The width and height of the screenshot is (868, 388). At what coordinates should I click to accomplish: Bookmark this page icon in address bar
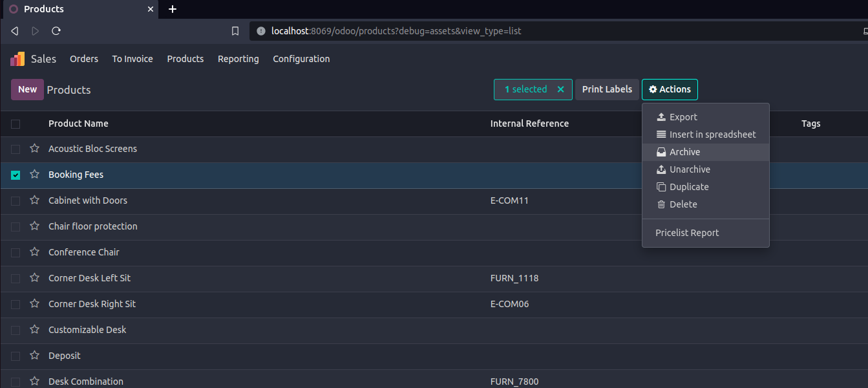(x=235, y=31)
